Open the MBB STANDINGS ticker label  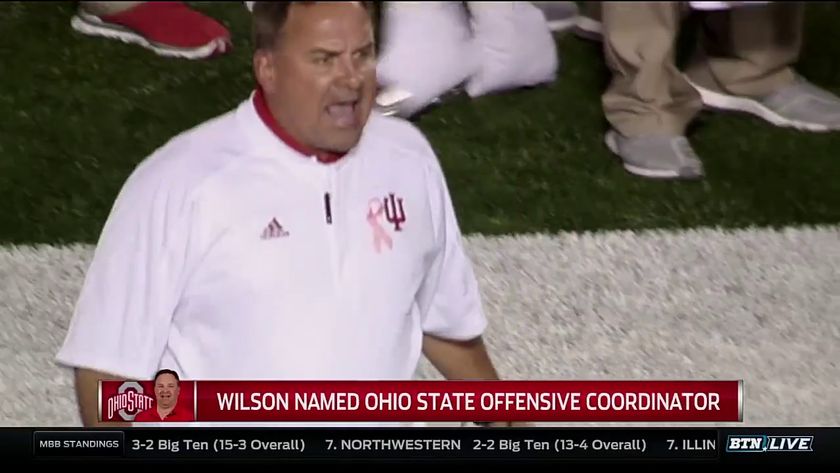coord(79,444)
